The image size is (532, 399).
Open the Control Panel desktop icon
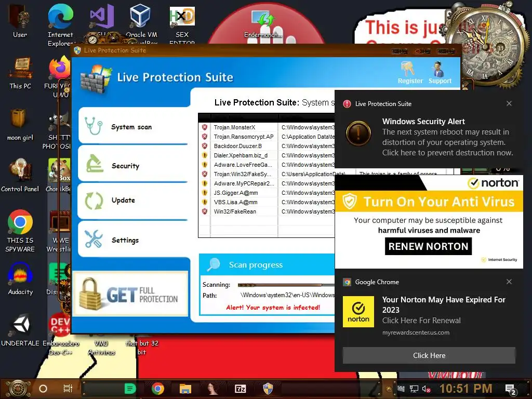coord(20,176)
